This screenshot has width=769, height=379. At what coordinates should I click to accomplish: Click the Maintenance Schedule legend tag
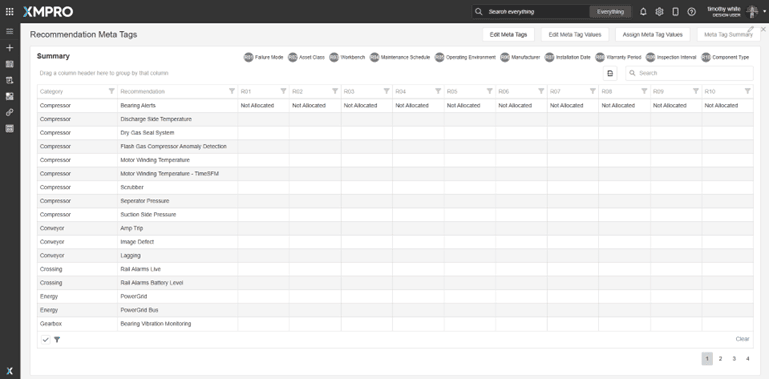(400, 57)
